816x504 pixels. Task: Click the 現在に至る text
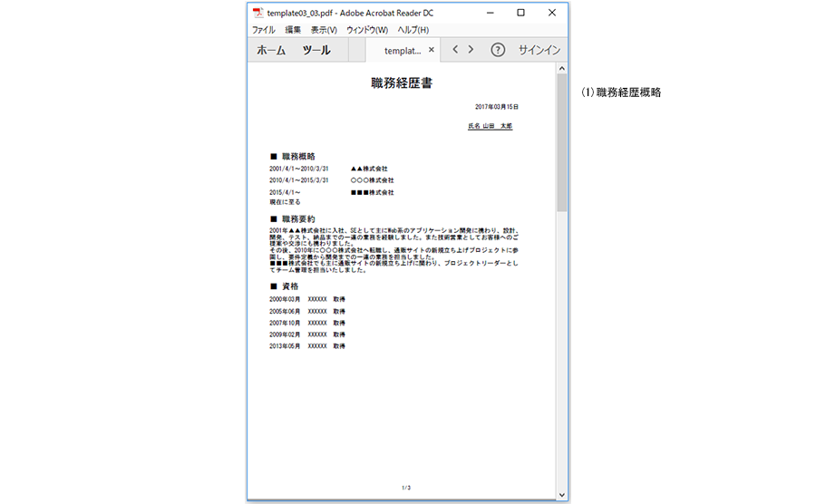tap(285, 202)
